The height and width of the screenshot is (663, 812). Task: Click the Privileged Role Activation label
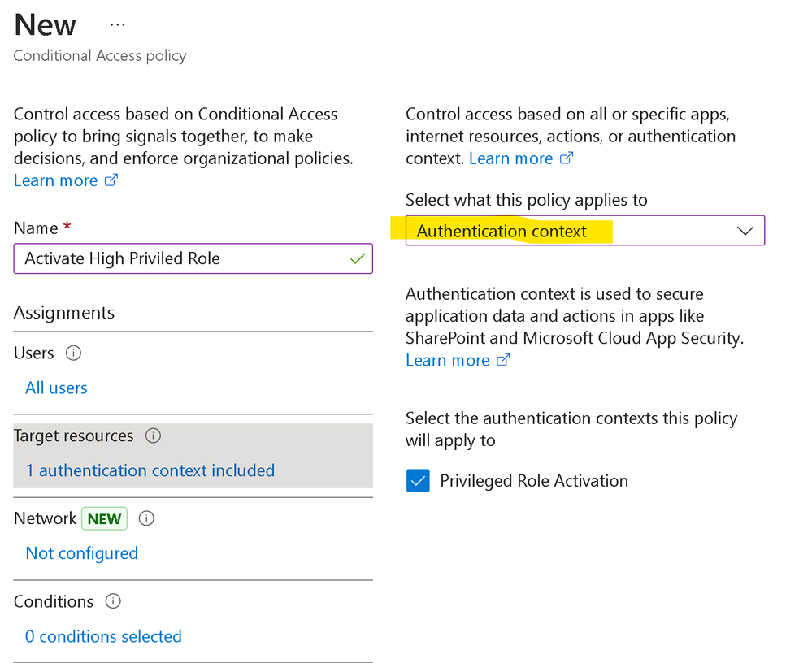coord(534,481)
